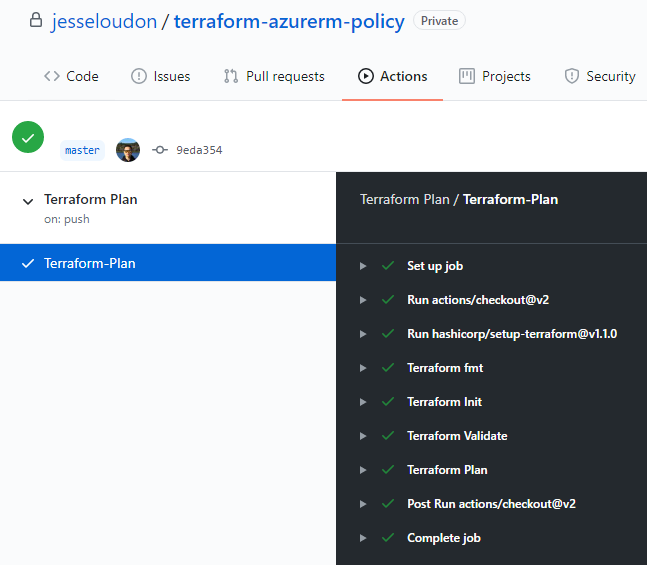647x565 pixels.
Task: Click the 'on: push' trigger text
Action: pyautogui.click(x=67, y=219)
